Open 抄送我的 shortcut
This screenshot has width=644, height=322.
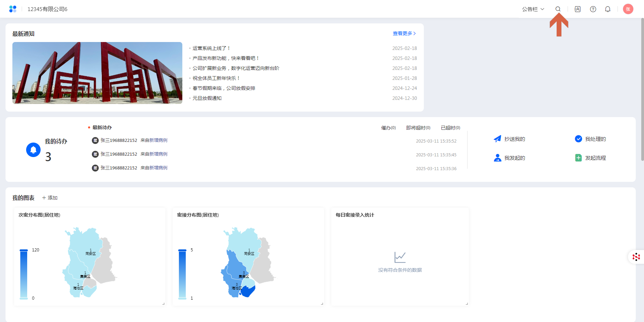(x=509, y=139)
